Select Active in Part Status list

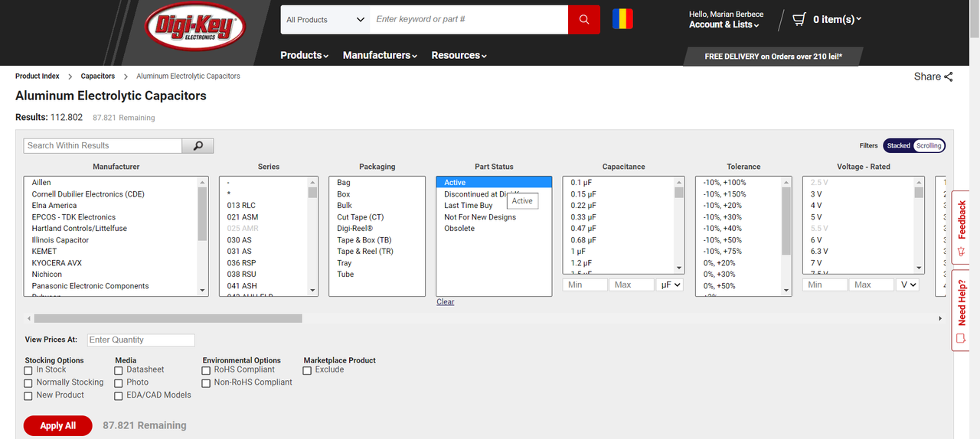click(494, 182)
